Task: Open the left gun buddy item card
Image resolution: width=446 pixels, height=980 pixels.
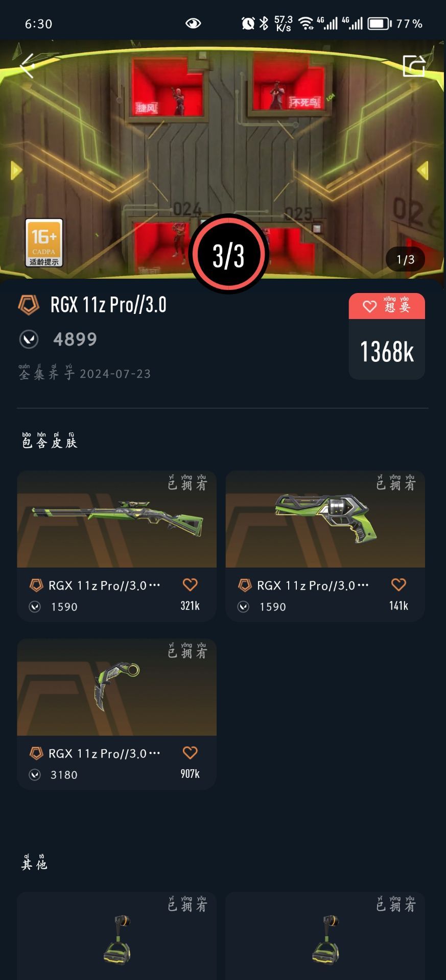Action: 116,936
